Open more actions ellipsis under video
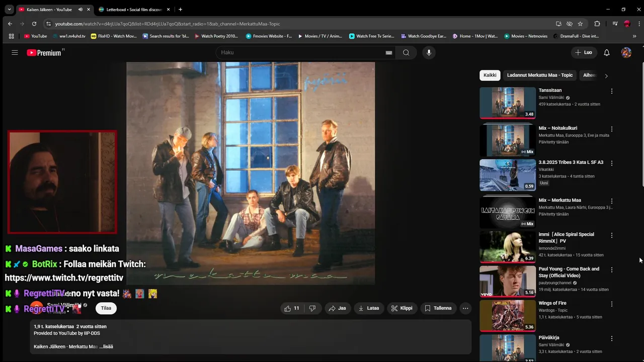 465,308
